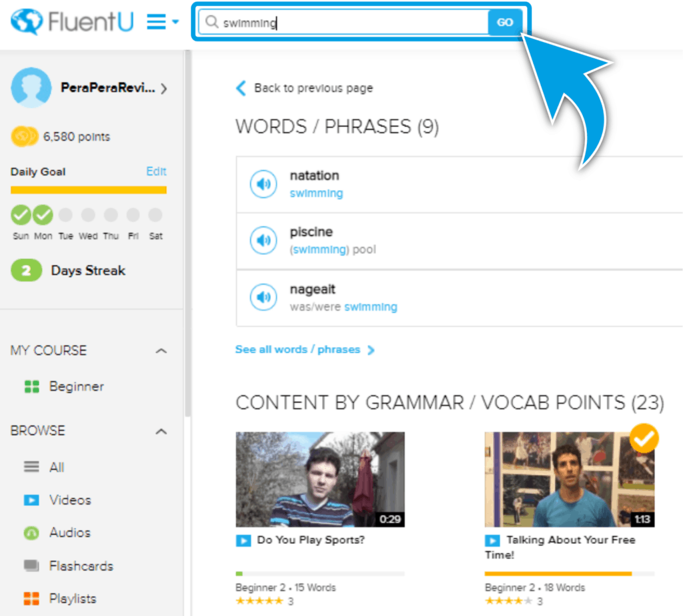Expand the profile chevron arrow
Viewport: 683px width, 616px height.
click(x=164, y=89)
